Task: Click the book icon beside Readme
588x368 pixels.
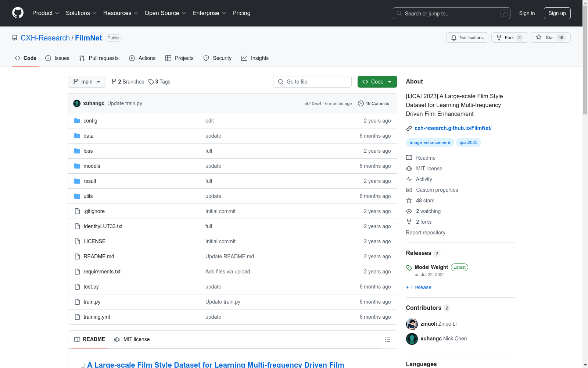Action: [409, 158]
